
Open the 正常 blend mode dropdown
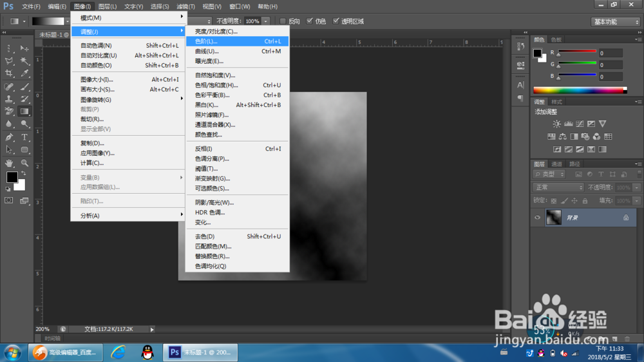pyautogui.click(x=558, y=187)
